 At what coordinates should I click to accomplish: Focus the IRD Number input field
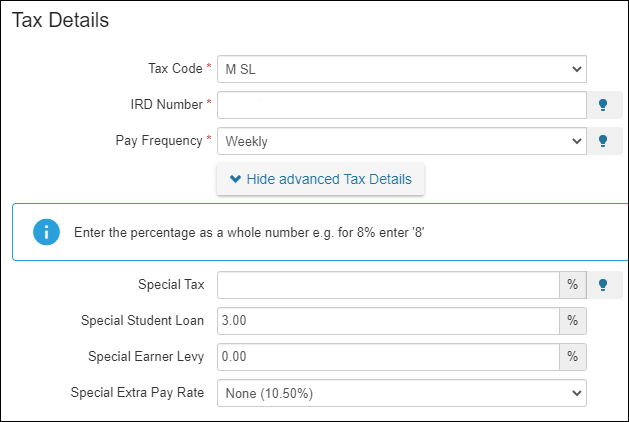pos(401,105)
